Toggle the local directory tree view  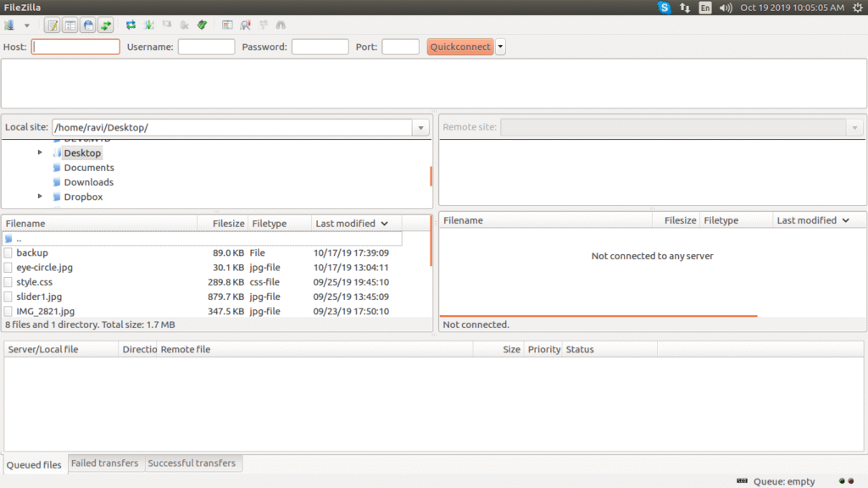[70, 25]
